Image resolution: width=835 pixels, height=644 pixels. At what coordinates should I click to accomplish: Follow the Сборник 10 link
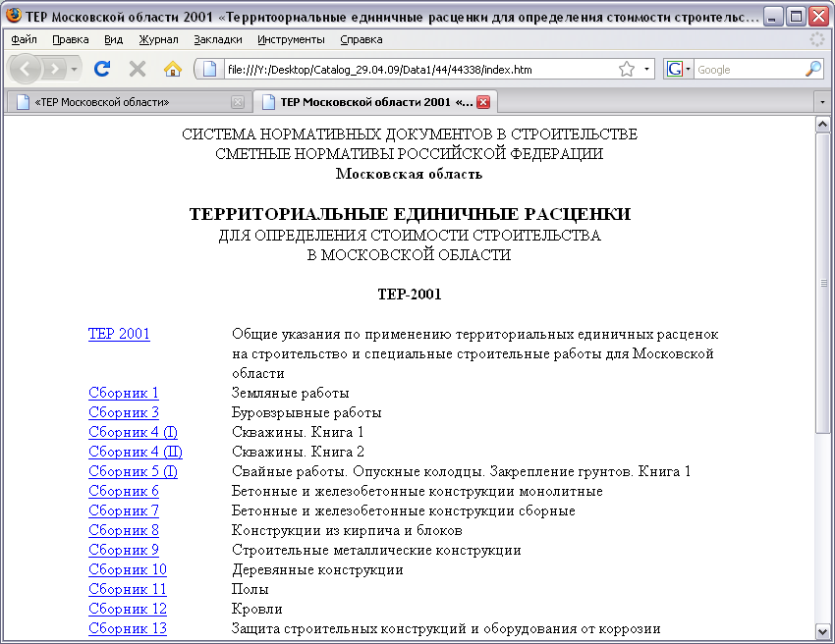(x=128, y=570)
